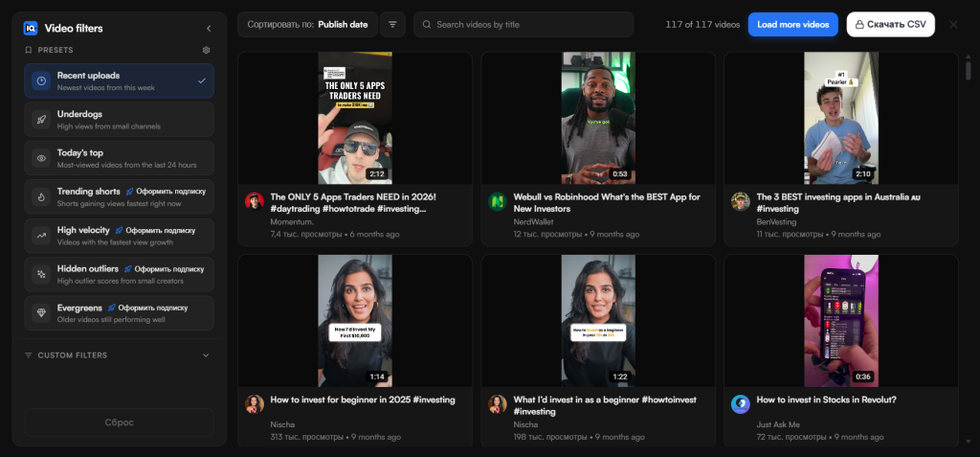This screenshot has height=457, width=980.
Task: Click the Just Ask Me channel avatar
Action: (741, 404)
